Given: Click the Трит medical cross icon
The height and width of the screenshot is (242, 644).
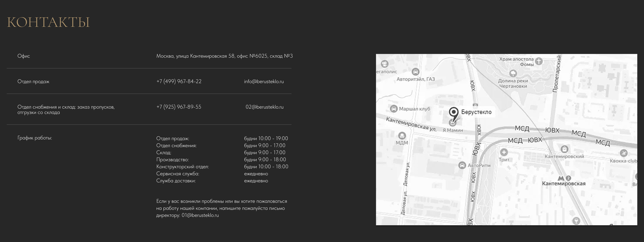Looking at the screenshot, I should click(x=504, y=152).
